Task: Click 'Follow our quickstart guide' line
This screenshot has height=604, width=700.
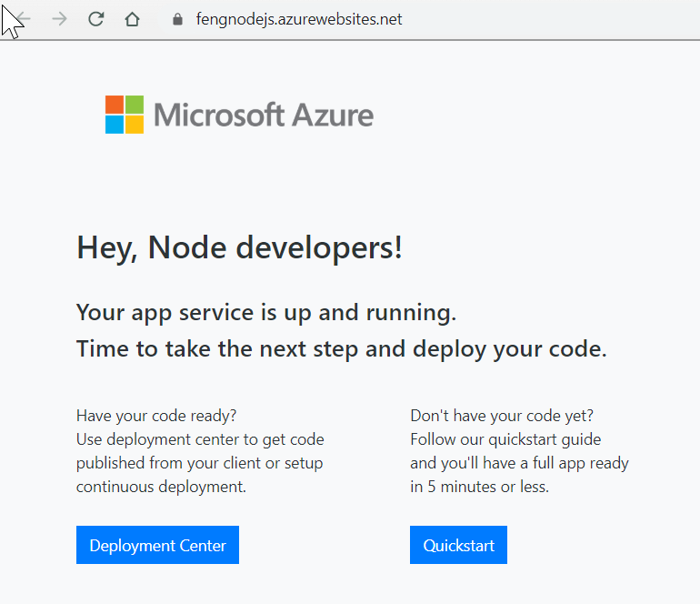Action: click(505, 439)
